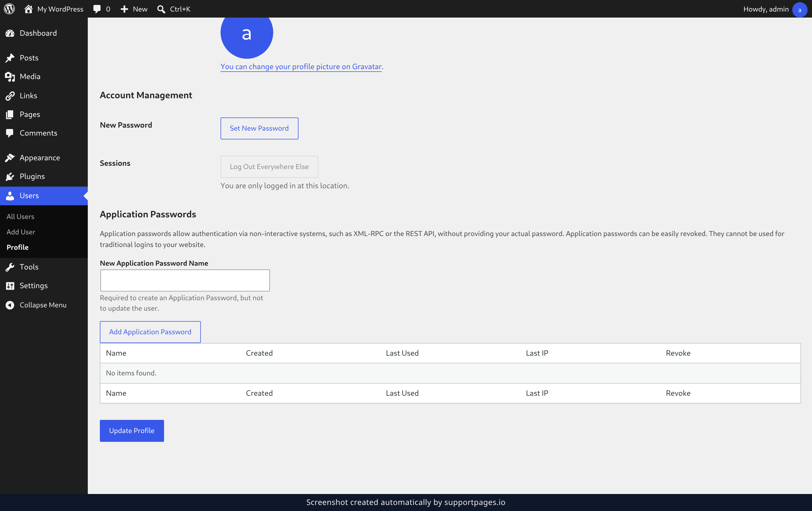This screenshot has width=812, height=511.
Task: Click the Media icon in sidebar
Action: coord(10,77)
